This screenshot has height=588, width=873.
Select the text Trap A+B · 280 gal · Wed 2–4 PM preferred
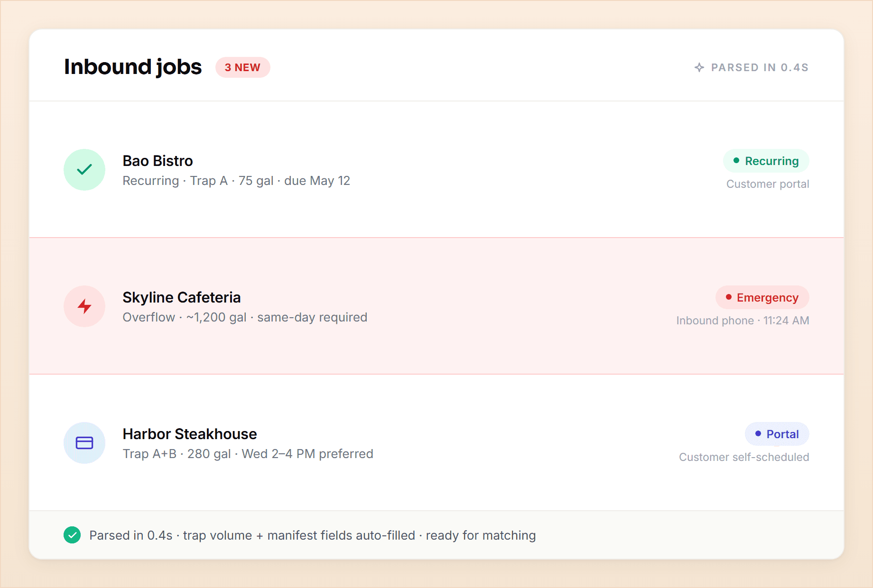coord(248,454)
